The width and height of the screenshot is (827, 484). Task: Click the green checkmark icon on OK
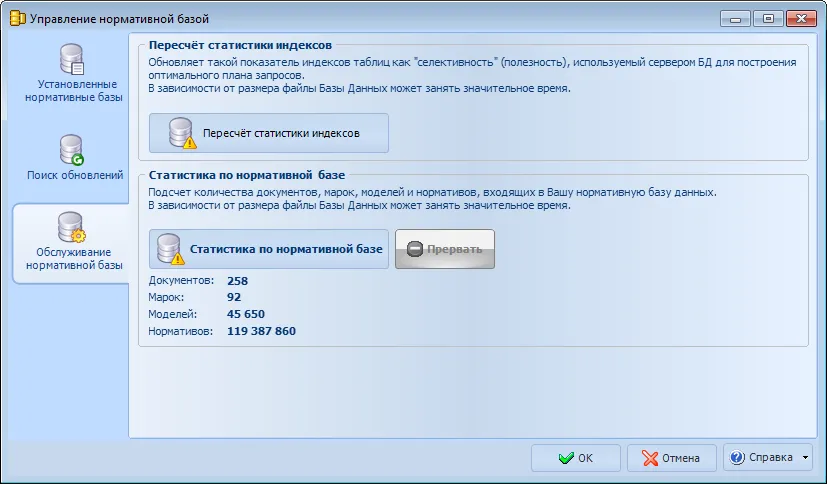click(566, 458)
